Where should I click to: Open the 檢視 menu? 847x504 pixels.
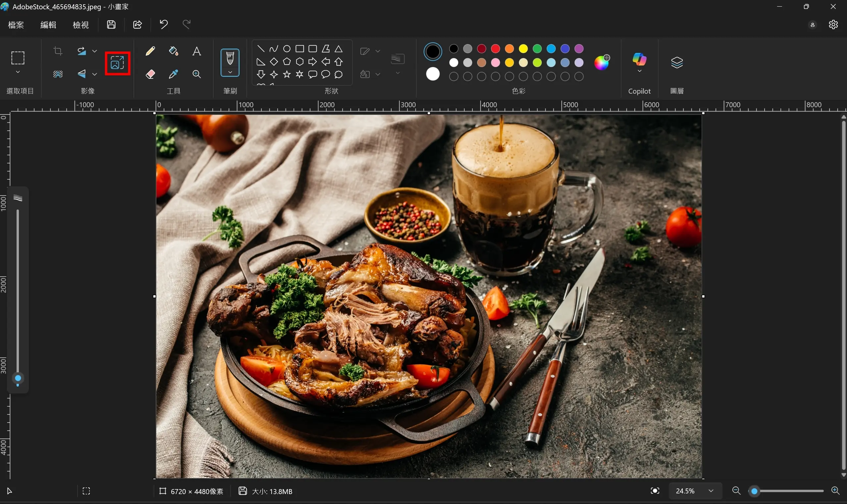[80, 25]
